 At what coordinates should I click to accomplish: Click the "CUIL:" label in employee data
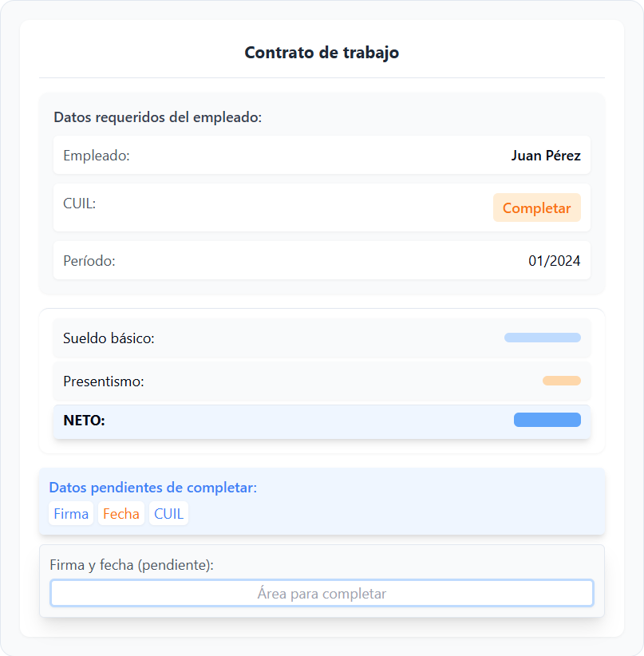(x=80, y=204)
